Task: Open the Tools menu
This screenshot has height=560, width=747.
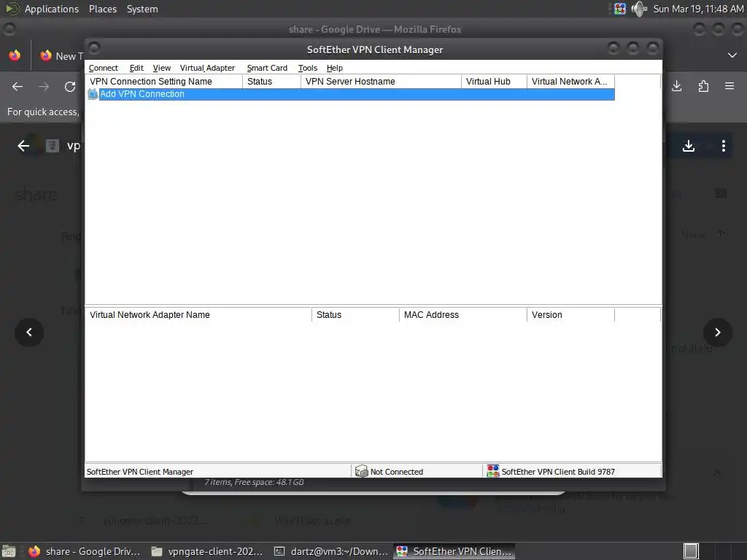Action: (307, 68)
